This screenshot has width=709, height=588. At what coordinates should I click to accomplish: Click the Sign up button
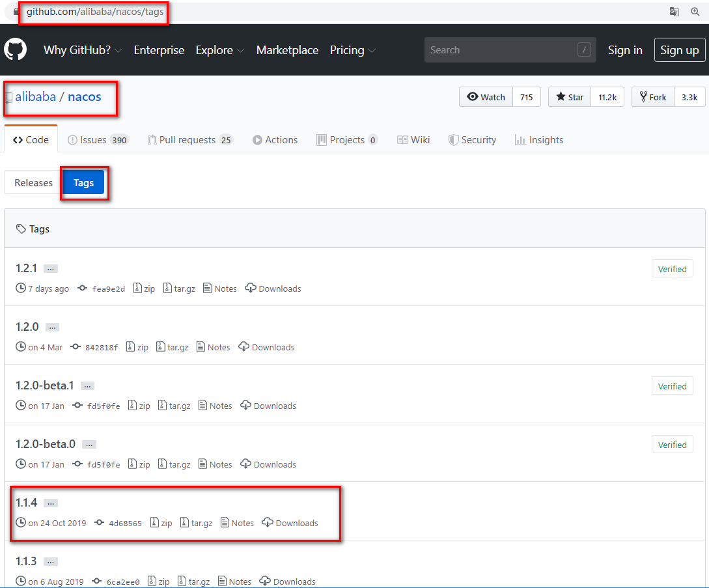pyautogui.click(x=680, y=49)
